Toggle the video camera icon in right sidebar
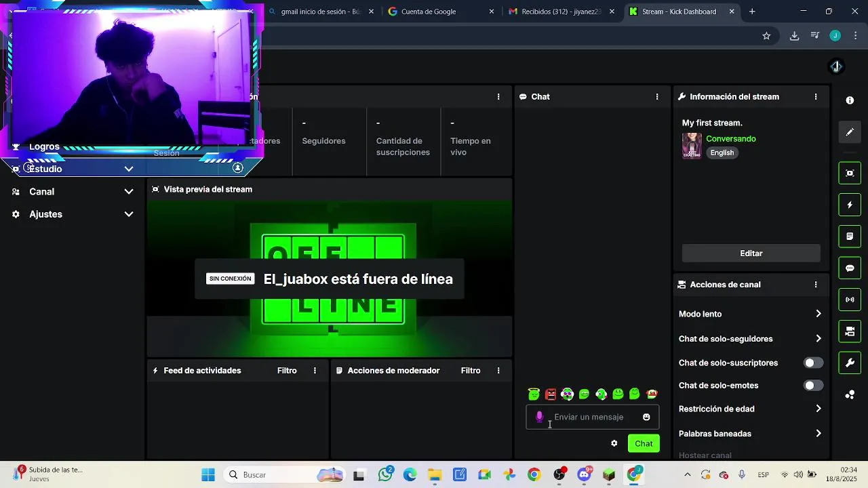 850,331
